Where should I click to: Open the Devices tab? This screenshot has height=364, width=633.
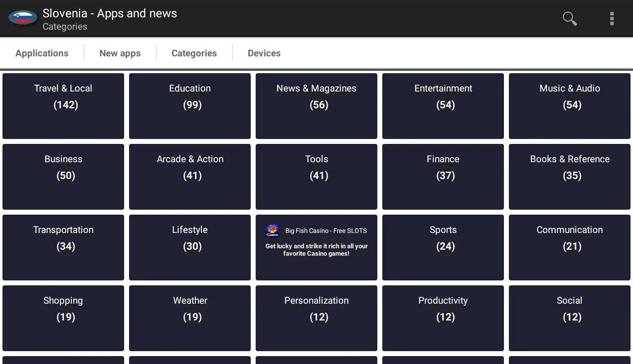click(264, 53)
